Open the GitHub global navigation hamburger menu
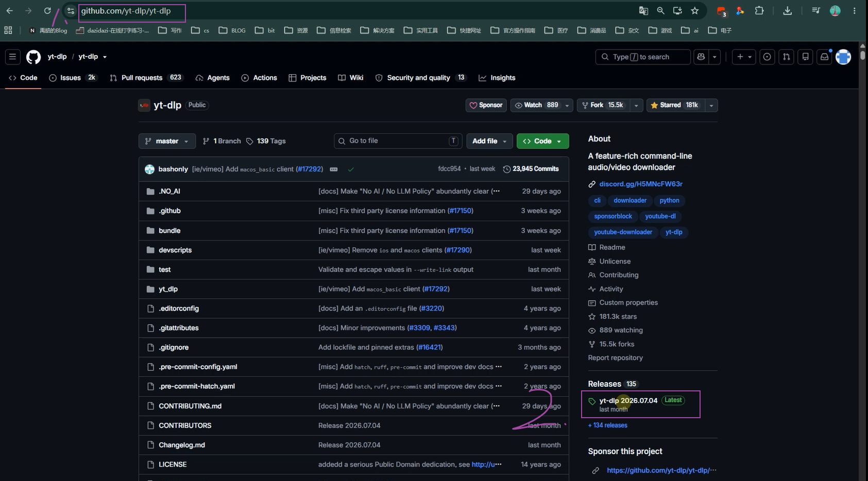This screenshot has width=868, height=481. point(13,57)
